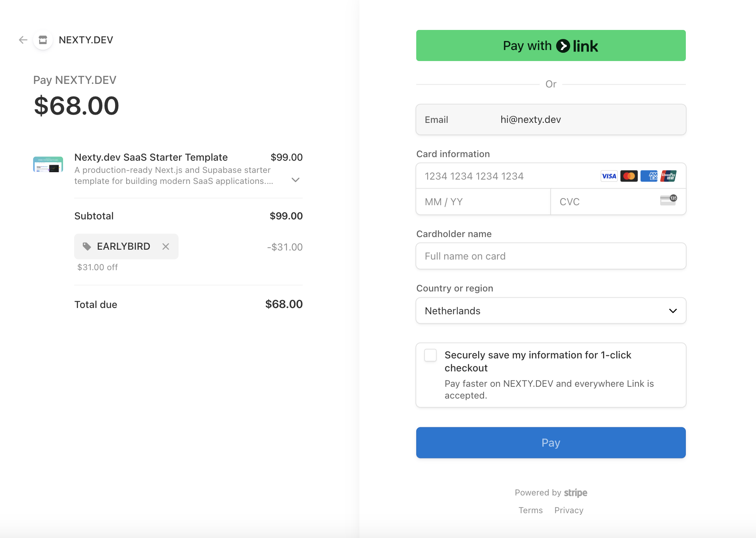The height and width of the screenshot is (538, 756).
Task: Click the American Express icon
Action: 649,176
